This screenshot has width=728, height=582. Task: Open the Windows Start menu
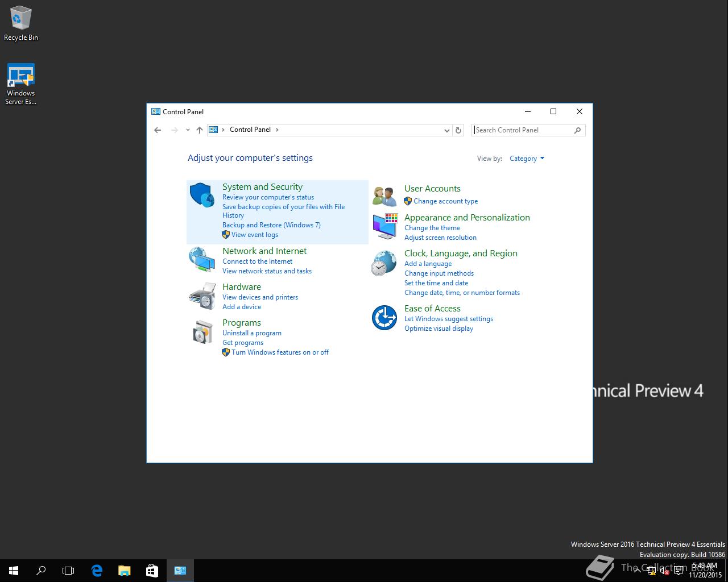click(14, 571)
